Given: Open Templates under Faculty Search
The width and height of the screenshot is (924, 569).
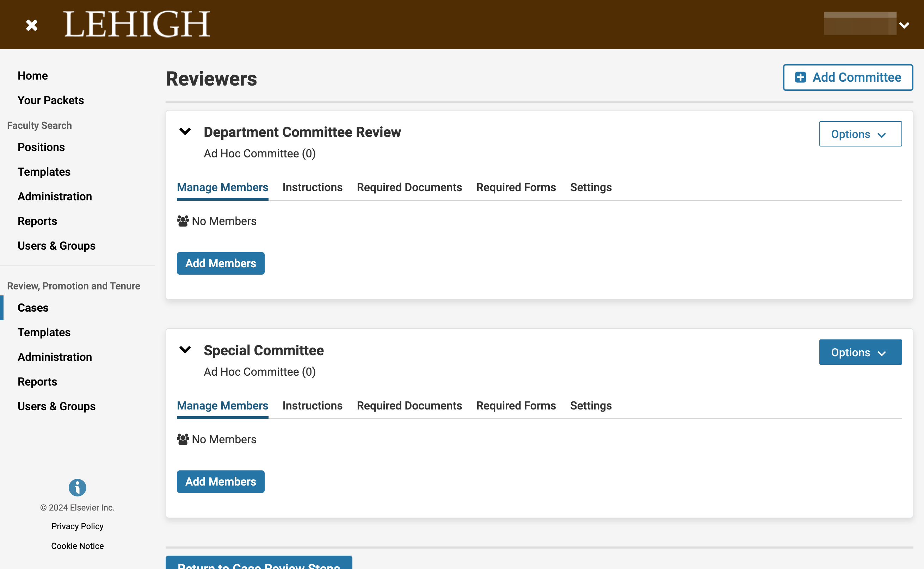Looking at the screenshot, I should 44,172.
